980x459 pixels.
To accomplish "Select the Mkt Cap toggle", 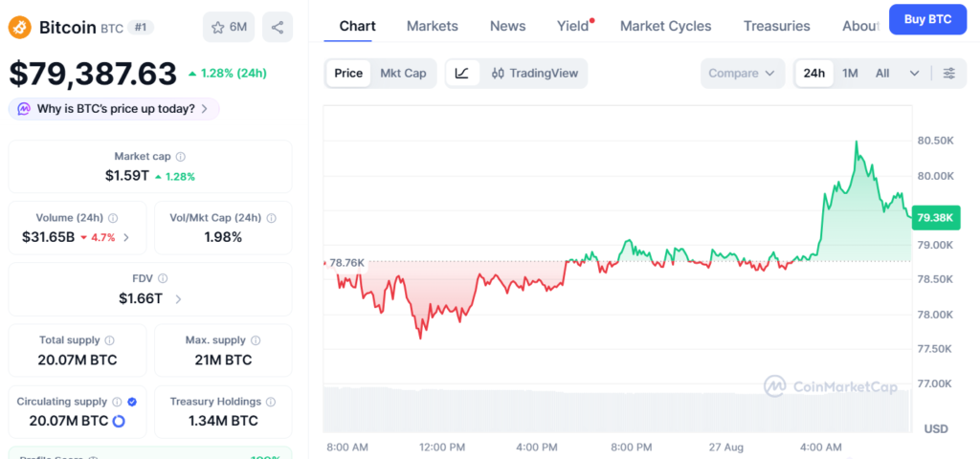I will 403,73.
